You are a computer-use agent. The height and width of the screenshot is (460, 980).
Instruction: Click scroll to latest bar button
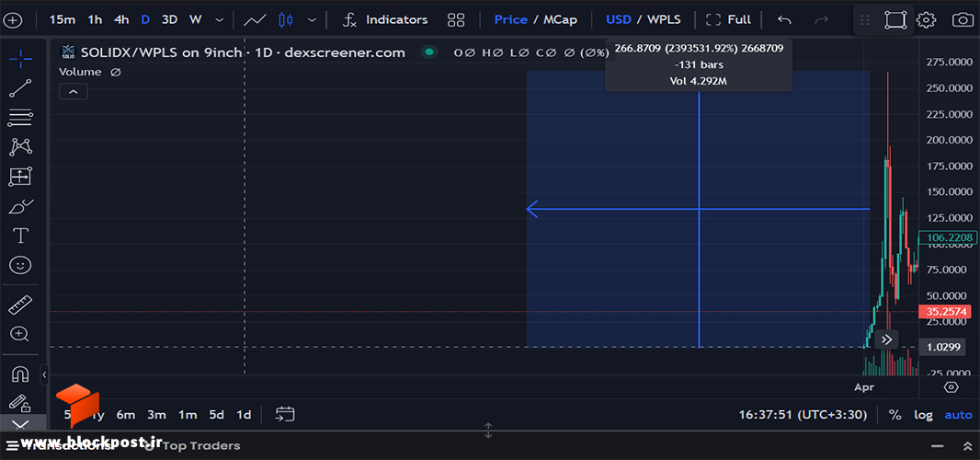coord(886,339)
